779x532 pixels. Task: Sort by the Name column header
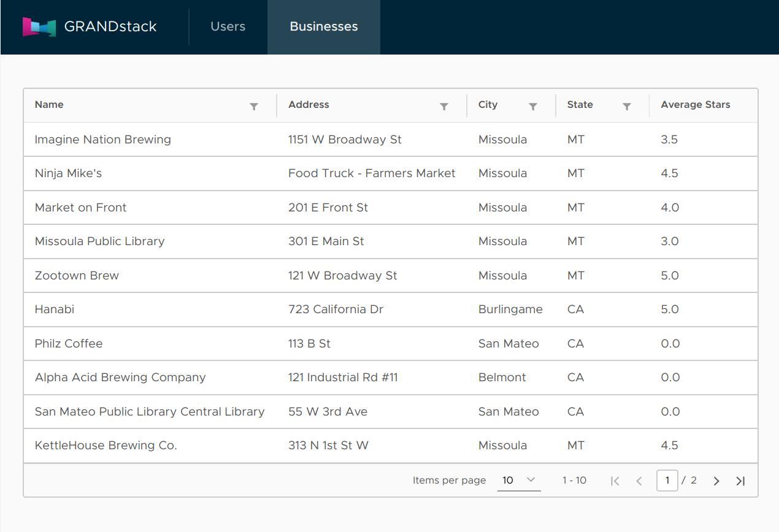point(49,105)
